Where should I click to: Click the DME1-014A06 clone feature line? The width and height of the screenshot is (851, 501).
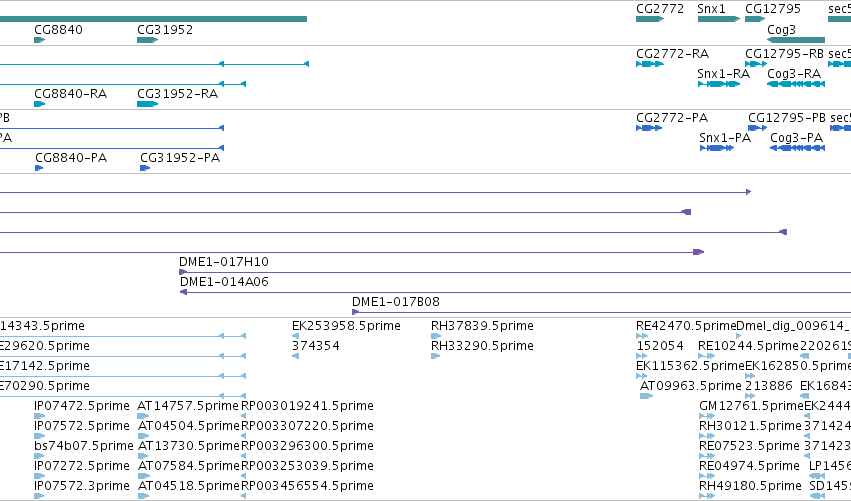point(515,292)
